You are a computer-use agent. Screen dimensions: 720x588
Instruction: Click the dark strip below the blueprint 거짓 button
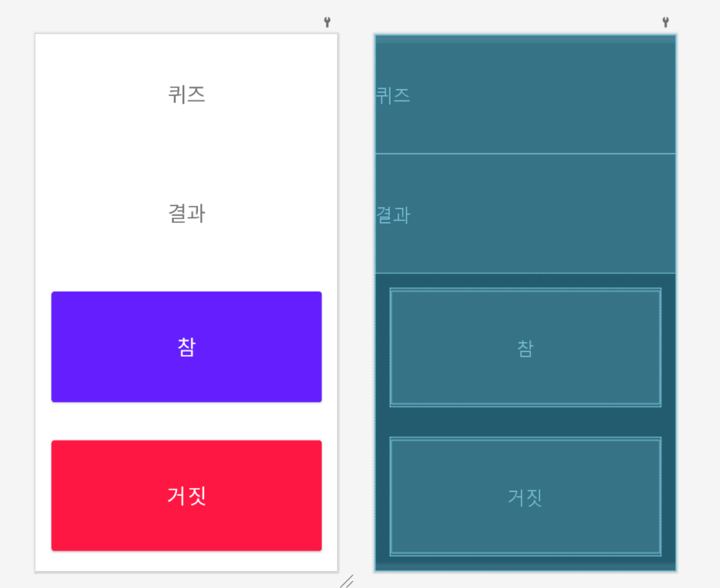click(525, 563)
